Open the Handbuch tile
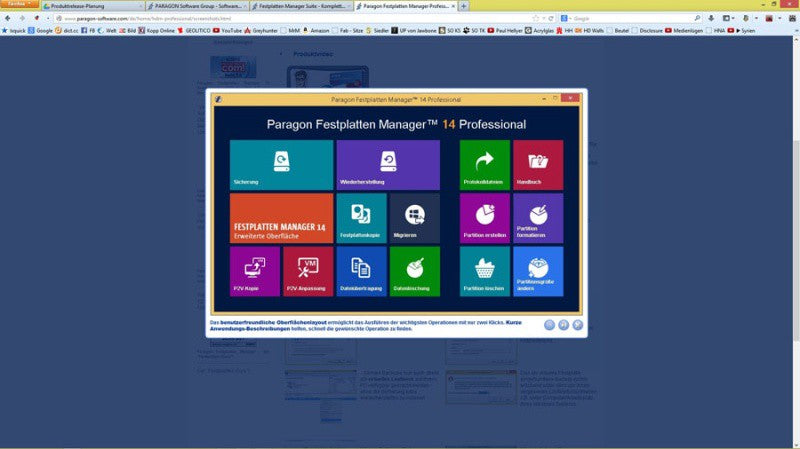The height and width of the screenshot is (449, 800). click(x=538, y=165)
